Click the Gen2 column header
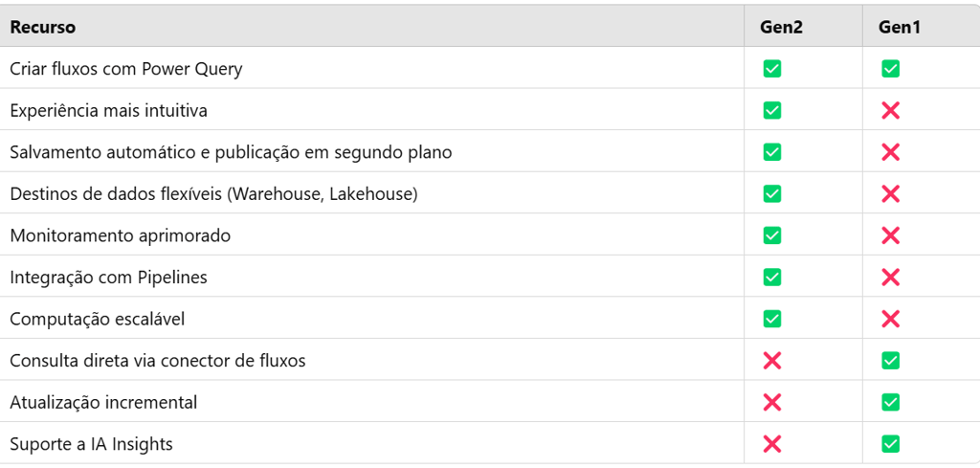 [x=781, y=28]
